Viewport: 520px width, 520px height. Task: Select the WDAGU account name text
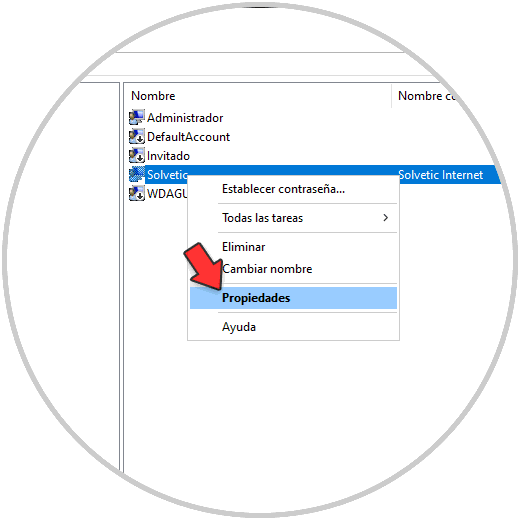[167, 194]
